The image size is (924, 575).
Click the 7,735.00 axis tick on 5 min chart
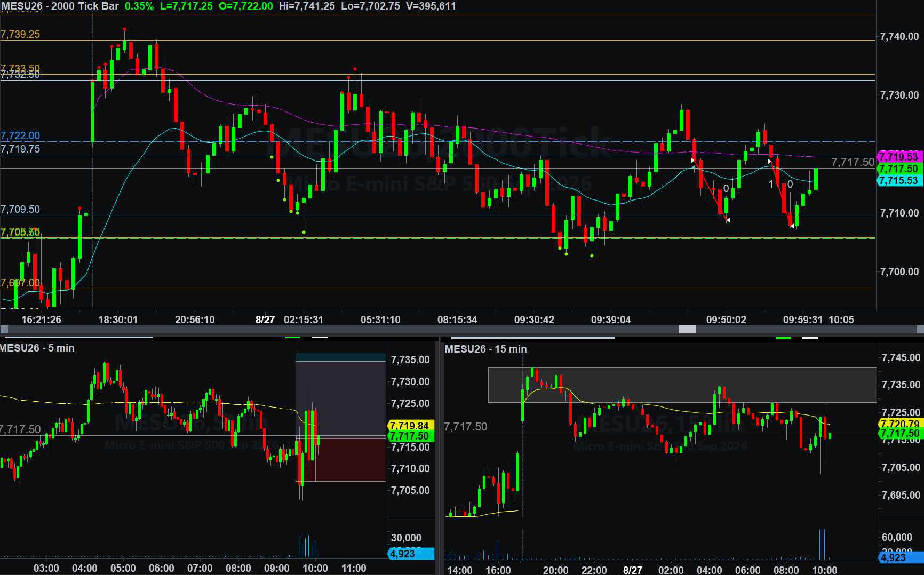pos(410,360)
